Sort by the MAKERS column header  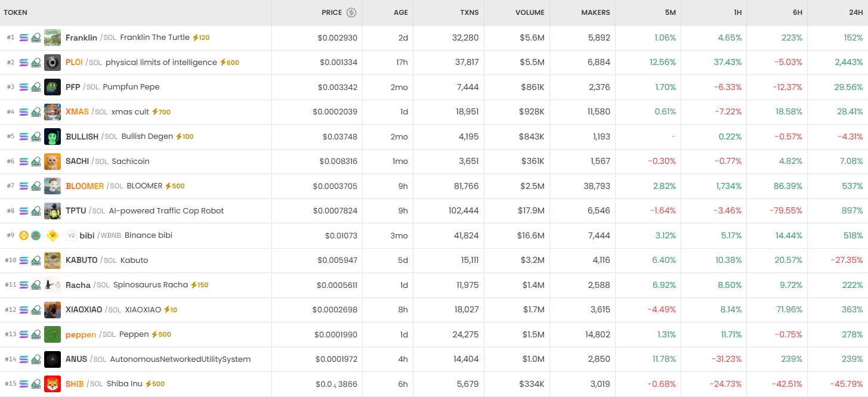point(595,13)
